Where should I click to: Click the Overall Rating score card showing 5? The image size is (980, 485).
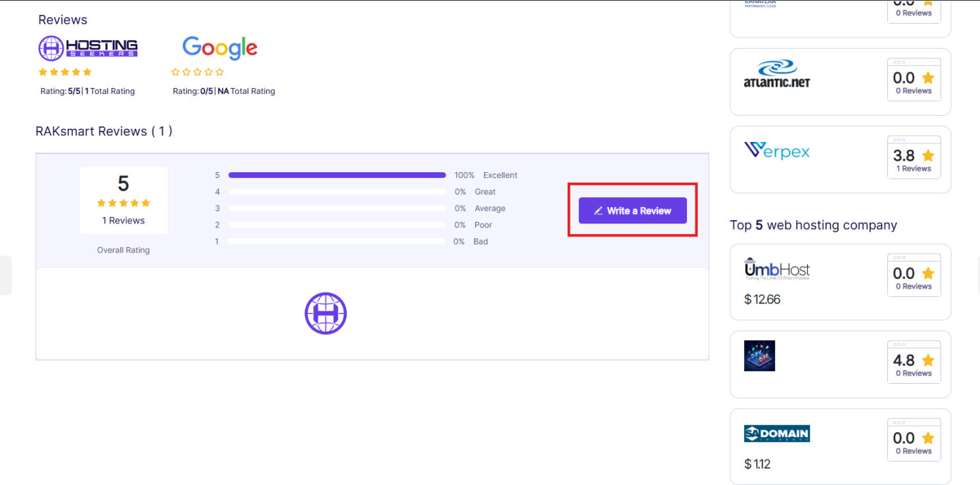124,200
